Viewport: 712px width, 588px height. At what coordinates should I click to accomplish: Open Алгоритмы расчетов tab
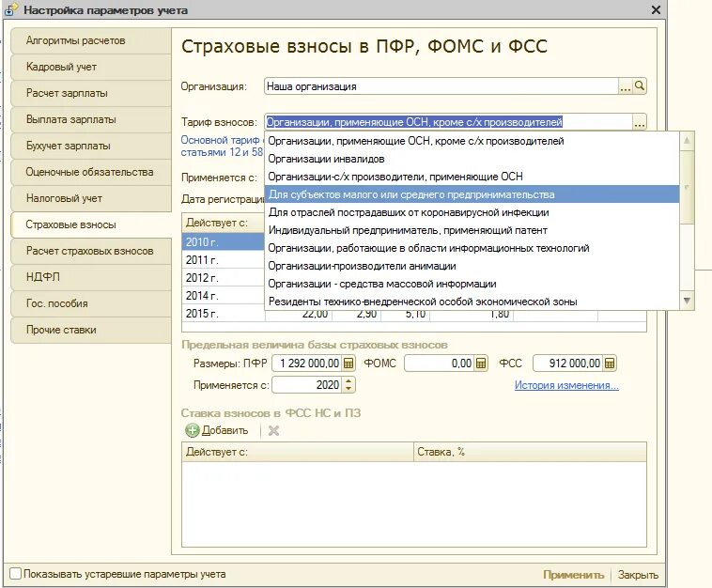(91, 41)
